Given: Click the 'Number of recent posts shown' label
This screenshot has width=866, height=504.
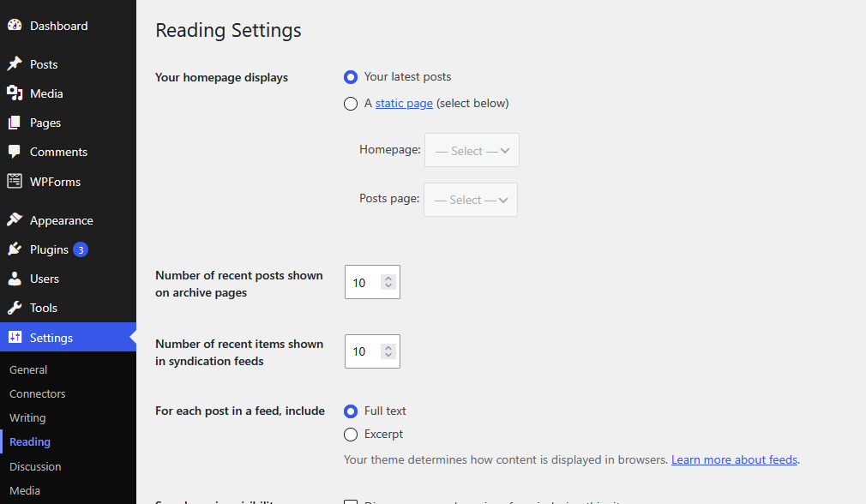Looking at the screenshot, I should coord(239,284).
